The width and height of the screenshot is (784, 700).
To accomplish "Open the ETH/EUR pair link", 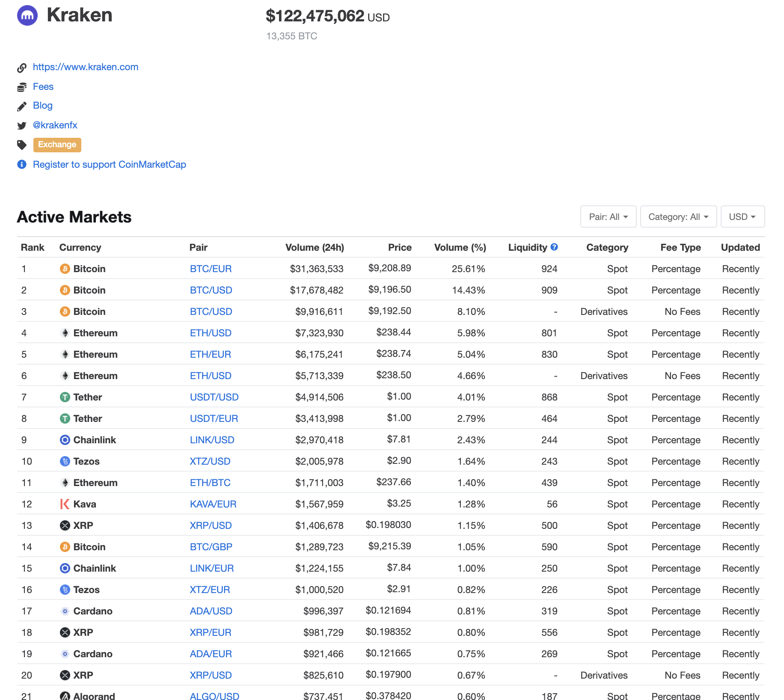I will (211, 354).
